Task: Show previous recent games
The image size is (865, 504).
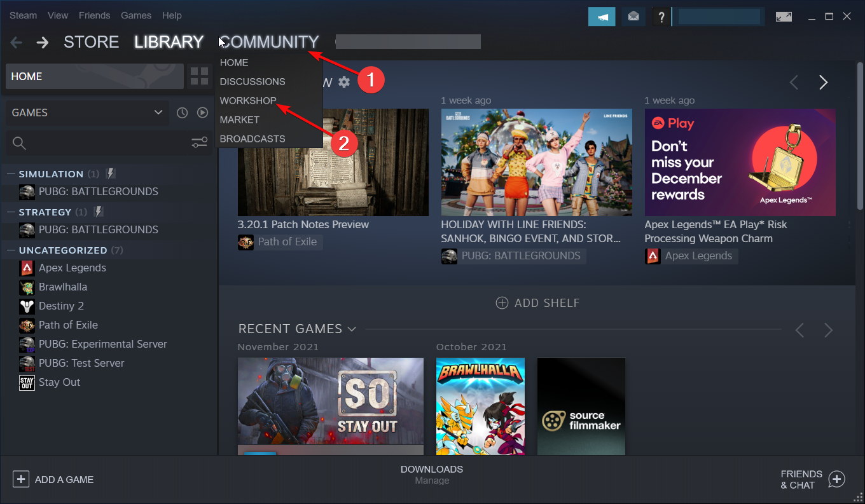Action: [800, 330]
